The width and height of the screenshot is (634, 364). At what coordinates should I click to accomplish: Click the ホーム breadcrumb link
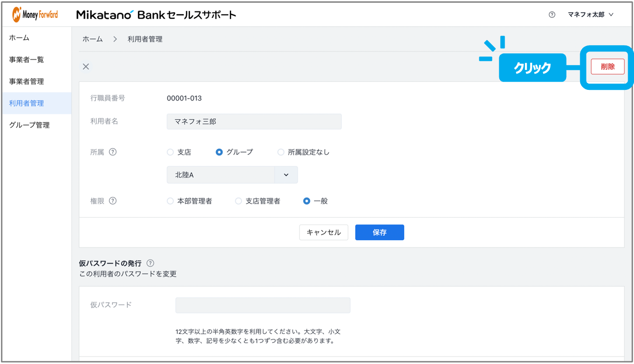(x=93, y=39)
